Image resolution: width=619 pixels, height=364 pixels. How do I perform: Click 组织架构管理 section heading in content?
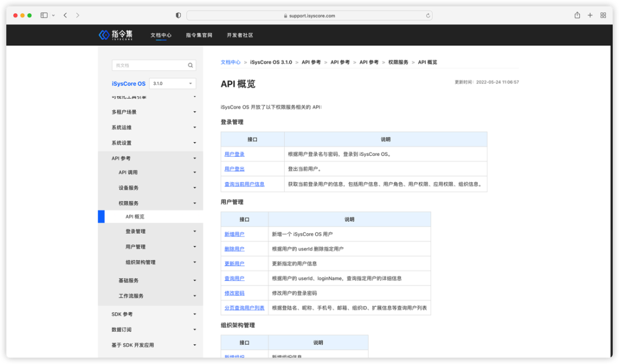(238, 326)
